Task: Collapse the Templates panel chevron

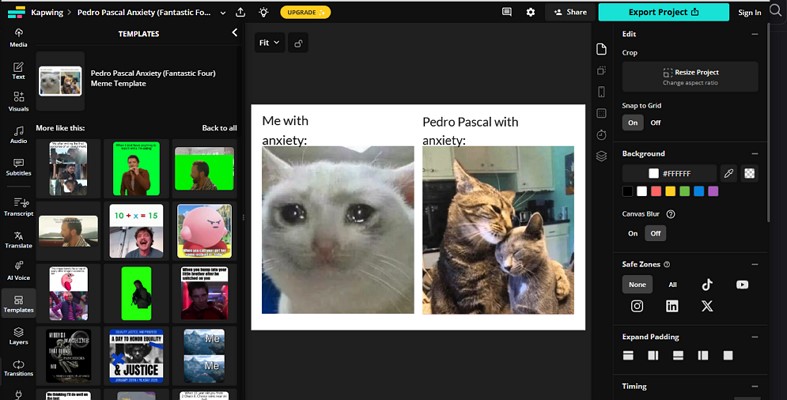Action: [x=234, y=33]
